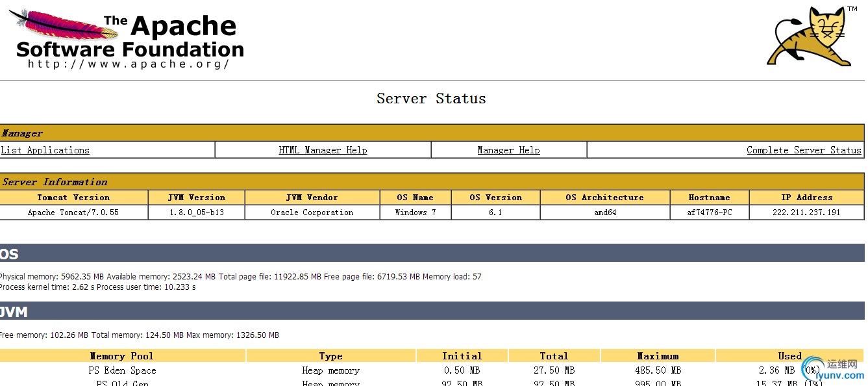
Task: Click the Physical memory statistics line
Action: tap(240, 277)
